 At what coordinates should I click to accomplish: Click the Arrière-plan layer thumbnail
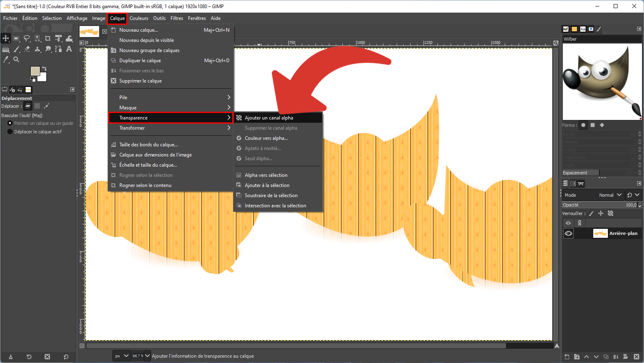(x=600, y=233)
